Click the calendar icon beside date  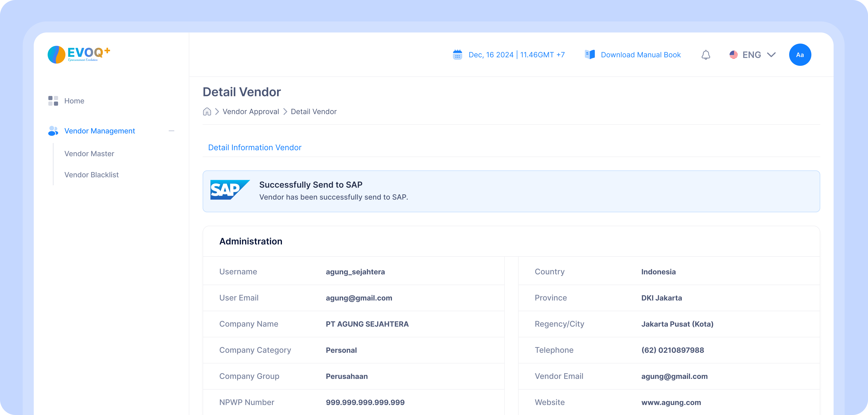[457, 55]
